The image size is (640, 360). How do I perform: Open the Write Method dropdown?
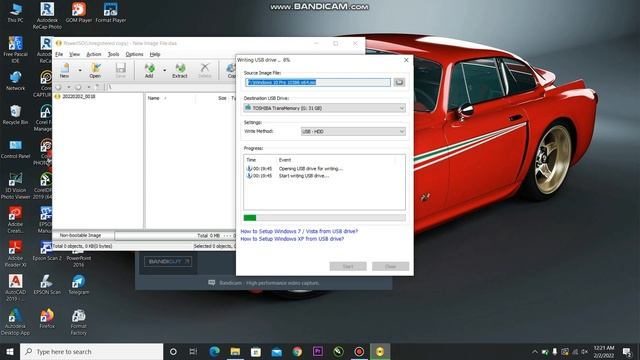353,131
